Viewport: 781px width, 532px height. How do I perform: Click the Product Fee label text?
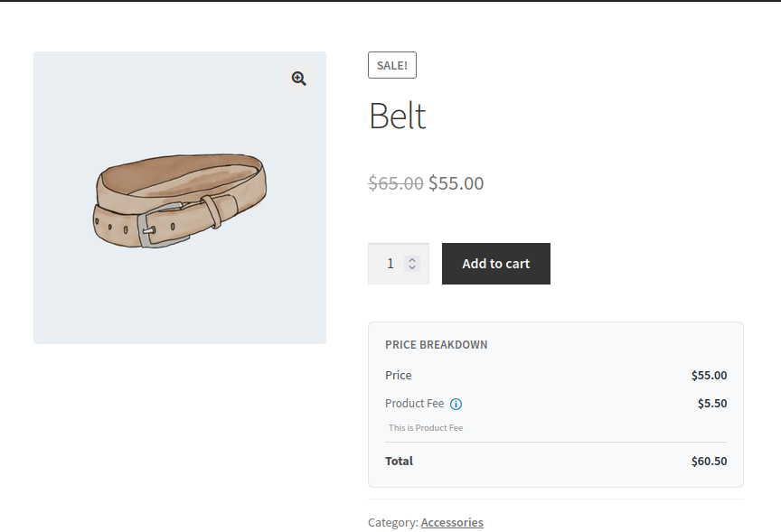(414, 404)
